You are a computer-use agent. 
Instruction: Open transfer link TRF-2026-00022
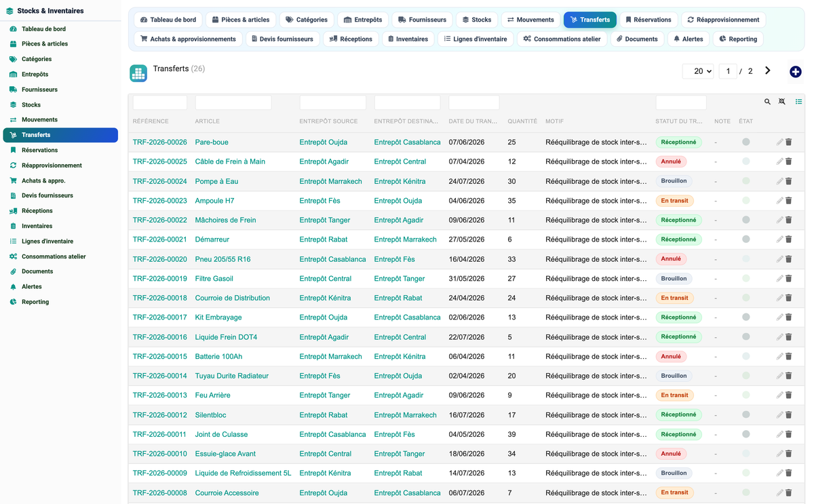(159, 220)
